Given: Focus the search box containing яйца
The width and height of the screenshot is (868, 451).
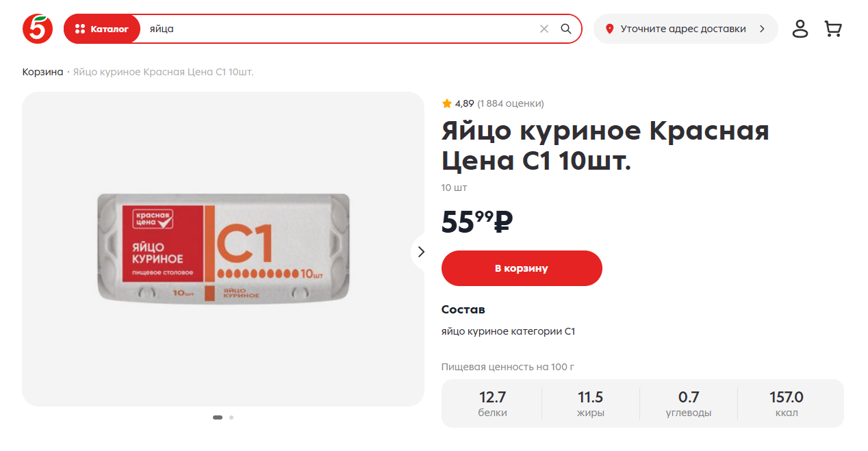Looking at the screenshot, I should (339, 29).
